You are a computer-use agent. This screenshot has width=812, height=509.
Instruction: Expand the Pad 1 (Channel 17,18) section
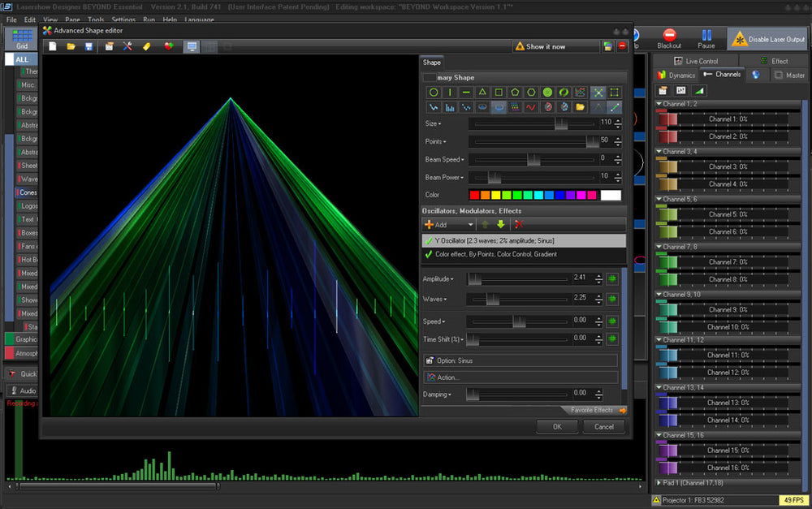click(x=659, y=483)
